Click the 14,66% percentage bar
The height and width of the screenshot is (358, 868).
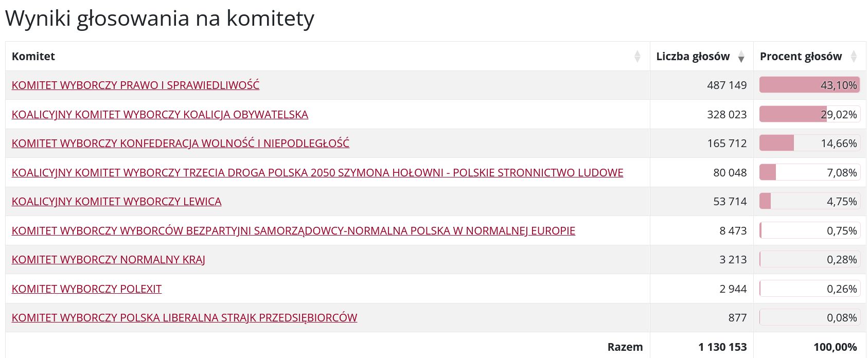[x=809, y=144]
